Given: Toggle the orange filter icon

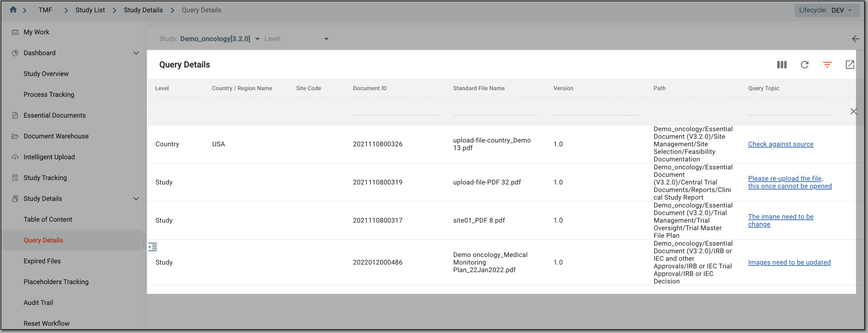Looking at the screenshot, I should point(827,65).
